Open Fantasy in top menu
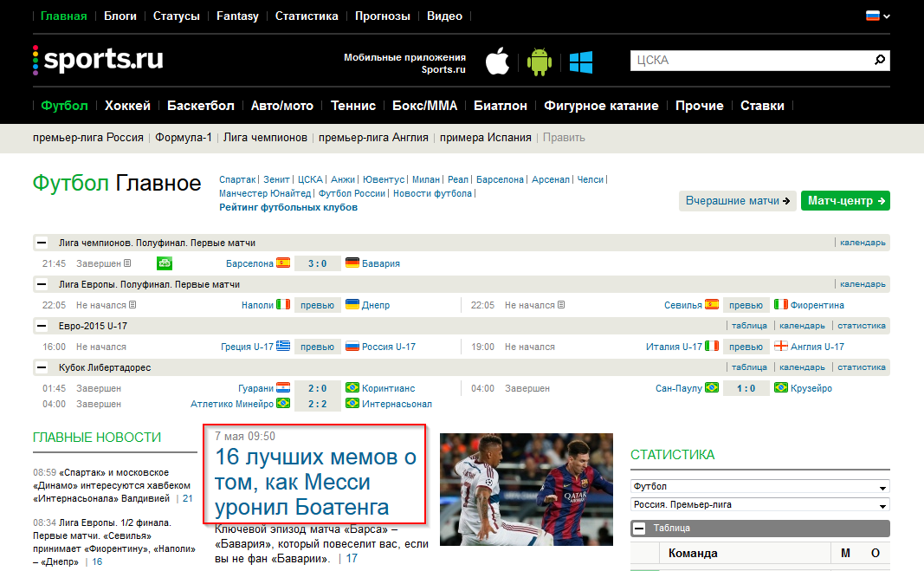The image size is (924, 571). pyautogui.click(x=237, y=16)
